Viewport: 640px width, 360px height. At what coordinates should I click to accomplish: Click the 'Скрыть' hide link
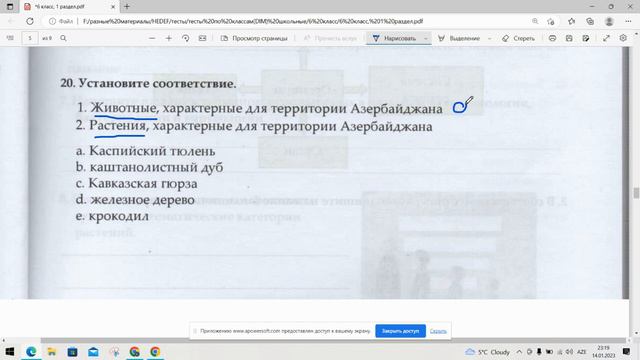[438, 331]
